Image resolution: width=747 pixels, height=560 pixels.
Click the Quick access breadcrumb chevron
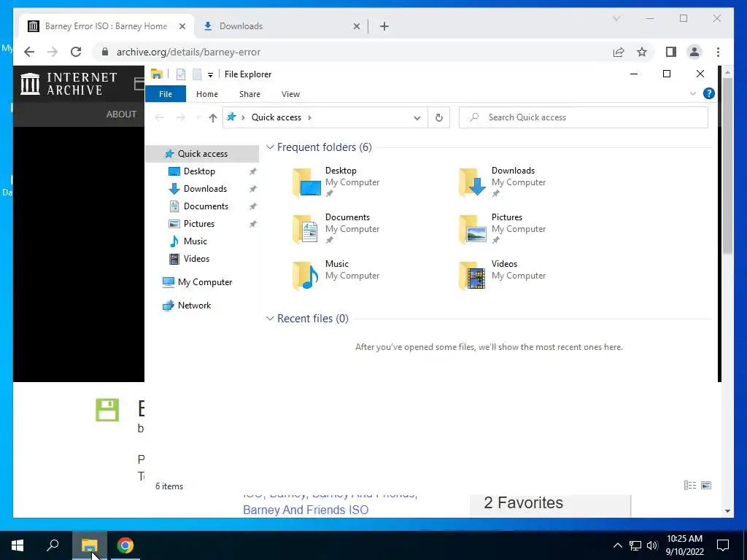(309, 117)
